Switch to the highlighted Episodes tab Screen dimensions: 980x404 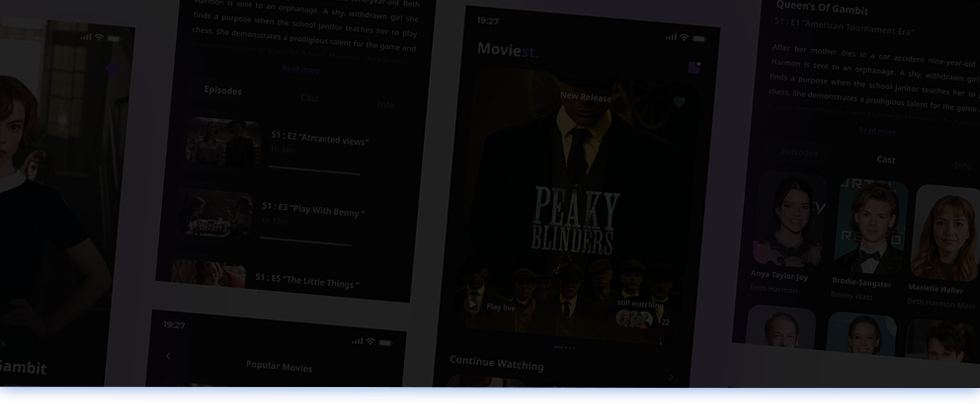pos(223,90)
